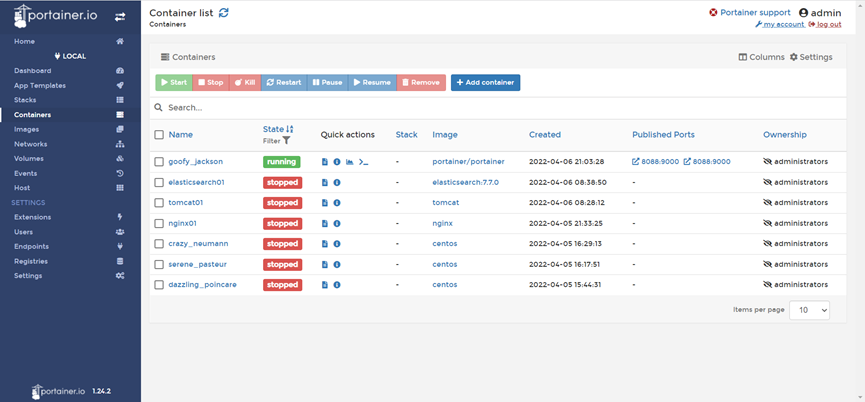865x402 pixels.
Task: Open logs icon for dazzling_poincare
Action: coord(325,285)
